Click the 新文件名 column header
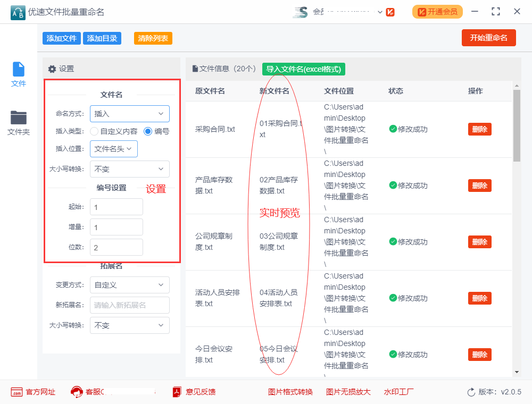The width and height of the screenshot is (532, 404). click(275, 91)
